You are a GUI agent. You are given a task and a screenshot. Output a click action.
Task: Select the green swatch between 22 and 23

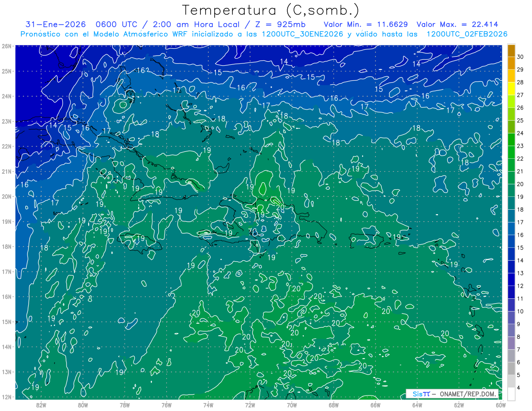[x=511, y=152]
